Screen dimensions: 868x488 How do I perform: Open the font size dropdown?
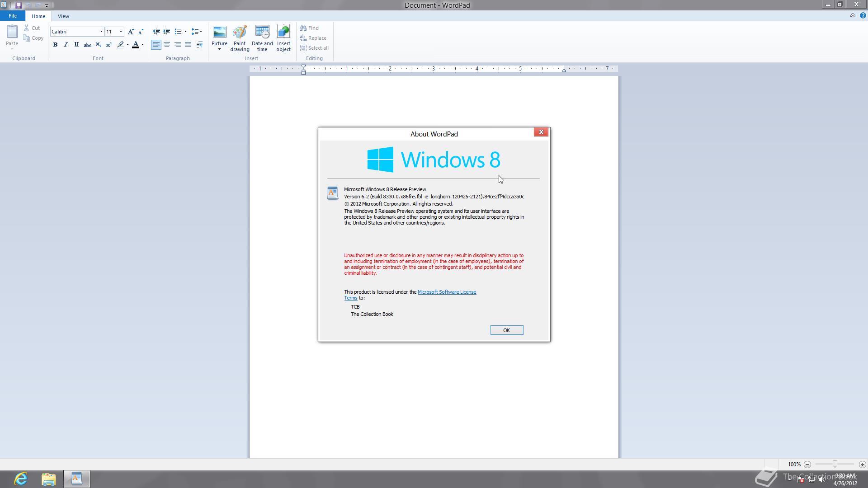click(121, 32)
